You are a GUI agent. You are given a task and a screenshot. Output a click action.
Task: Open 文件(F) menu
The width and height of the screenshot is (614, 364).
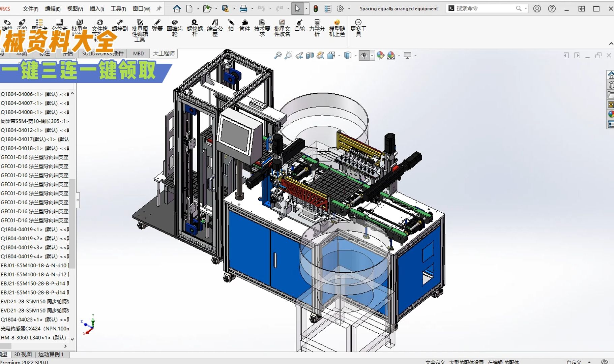tap(30, 9)
